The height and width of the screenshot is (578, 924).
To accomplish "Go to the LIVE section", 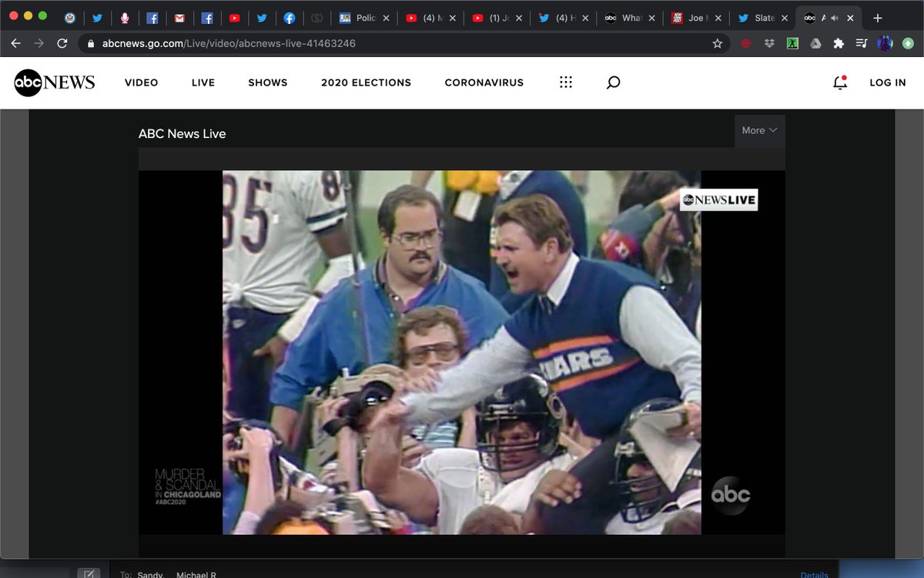I will coord(203,82).
